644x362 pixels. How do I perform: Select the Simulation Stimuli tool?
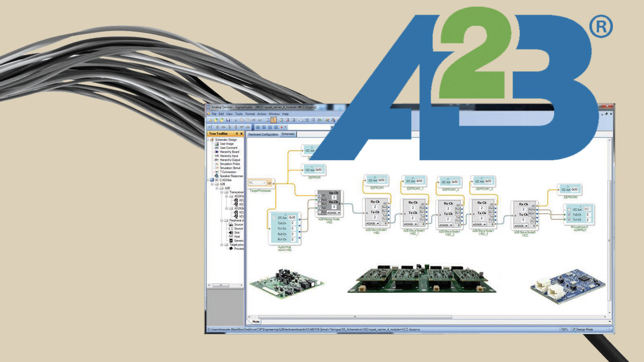click(228, 167)
